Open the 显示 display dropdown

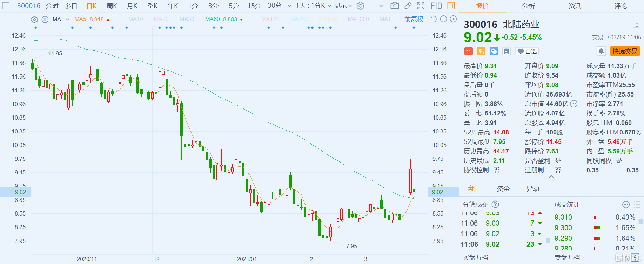(343, 6)
